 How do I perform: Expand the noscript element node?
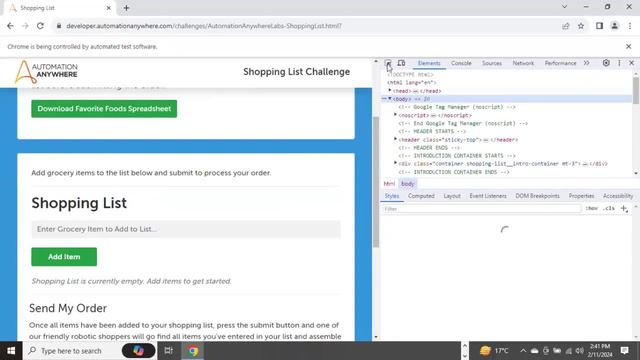pos(396,115)
